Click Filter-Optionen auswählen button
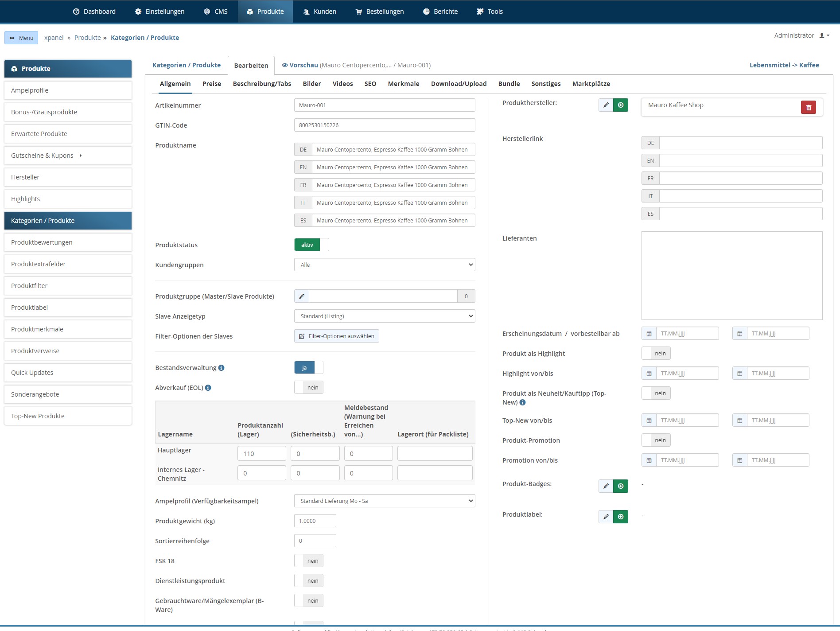Screen dimensions: 840x631 coord(337,336)
